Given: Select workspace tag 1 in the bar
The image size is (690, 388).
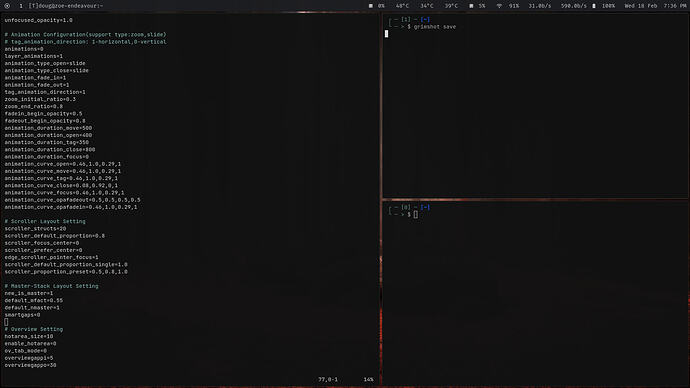Looking at the screenshot, I should 21,6.
